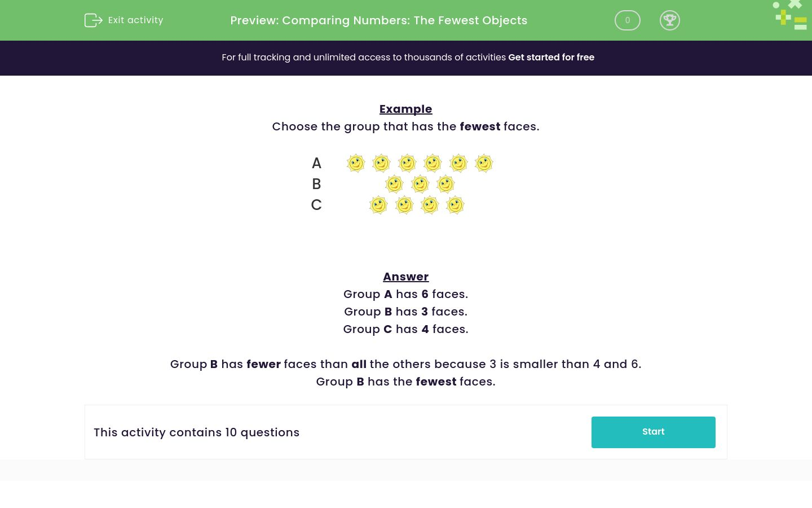Open the site logo in the top corner
Image resolution: width=812 pixels, height=508 pixels.
(x=789, y=15)
